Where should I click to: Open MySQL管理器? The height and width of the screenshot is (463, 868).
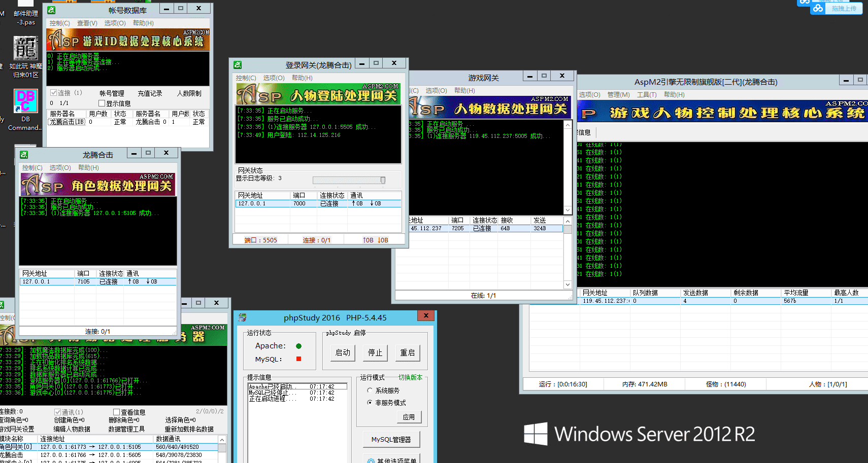click(391, 440)
